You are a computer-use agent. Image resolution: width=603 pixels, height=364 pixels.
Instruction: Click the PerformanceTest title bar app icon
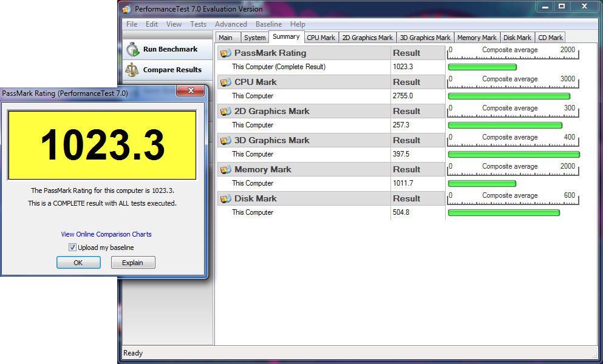coord(127,9)
